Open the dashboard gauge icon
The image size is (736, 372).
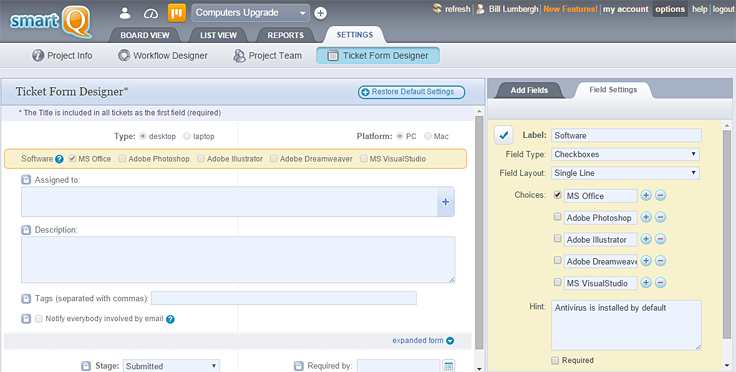pyautogui.click(x=151, y=14)
